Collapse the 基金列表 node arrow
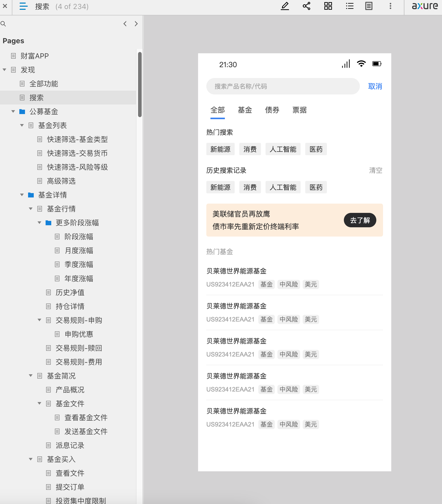This screenshot has height=504, width=442. 22,125
